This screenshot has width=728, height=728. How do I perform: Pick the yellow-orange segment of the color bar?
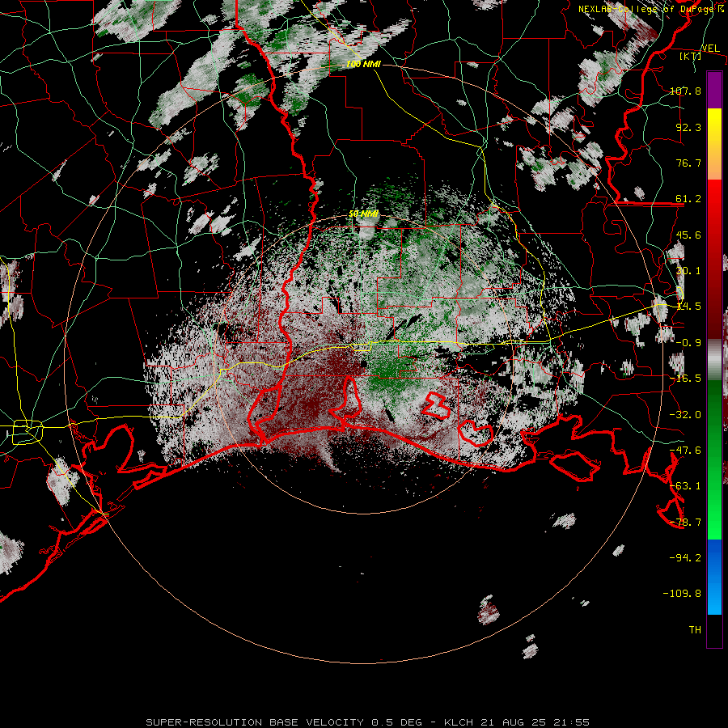[714, 144]
